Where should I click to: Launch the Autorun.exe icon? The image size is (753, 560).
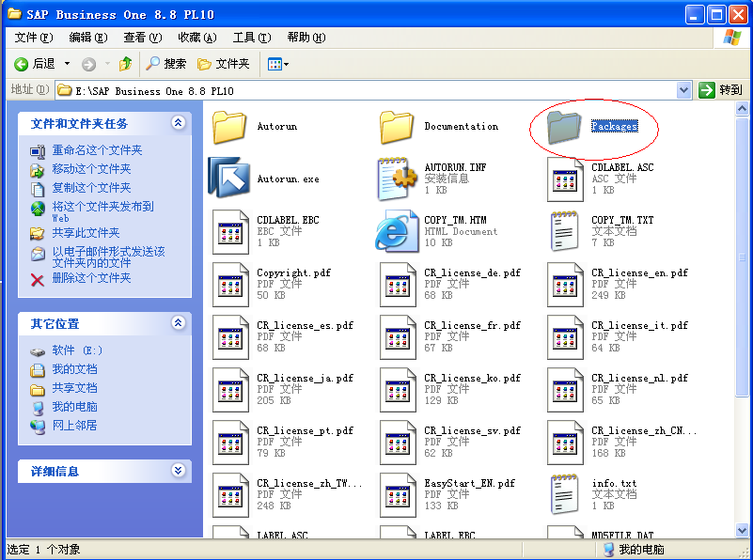click(x=229, y=178)
